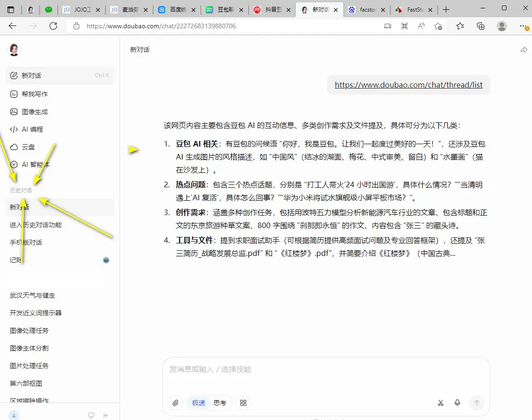532x420 pixels.
Task: Select 思考 thinking mode
Action: tap(220, 403)
